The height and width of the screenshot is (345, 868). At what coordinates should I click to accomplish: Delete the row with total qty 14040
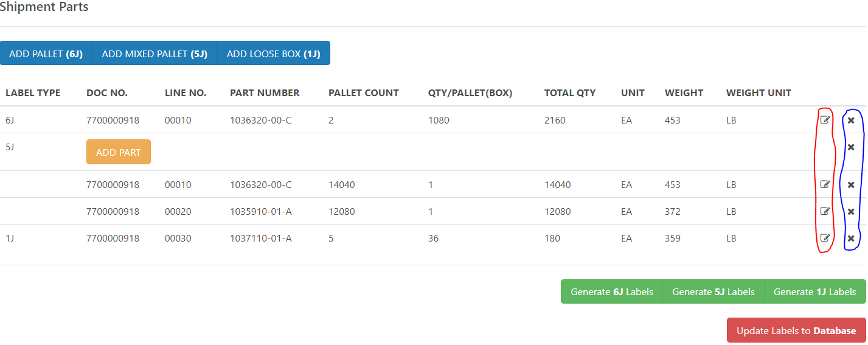851,185
